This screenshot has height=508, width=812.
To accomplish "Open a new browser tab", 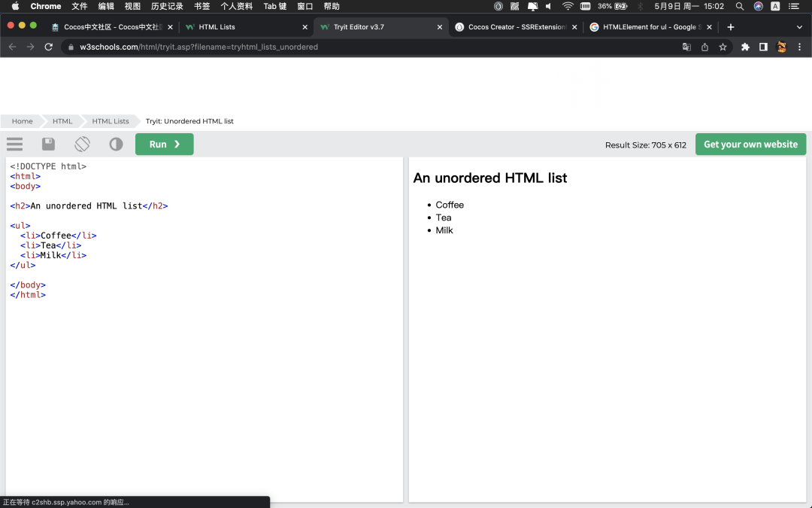I will click(x=731, y=27).
